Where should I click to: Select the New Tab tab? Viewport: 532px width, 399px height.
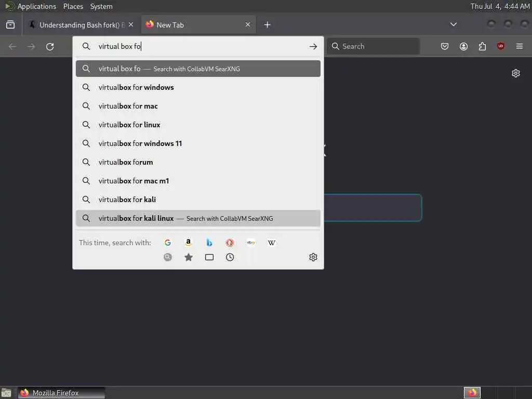coord(198,25)
